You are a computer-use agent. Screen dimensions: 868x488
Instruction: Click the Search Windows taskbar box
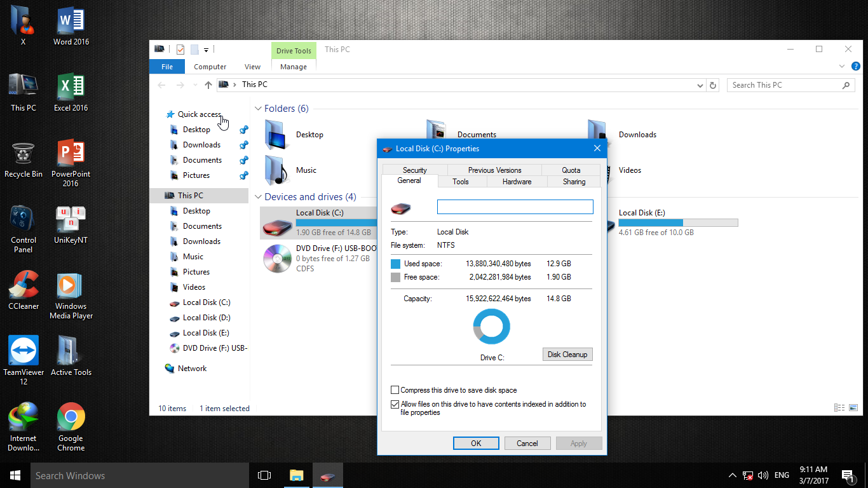[x=140, y=475]
